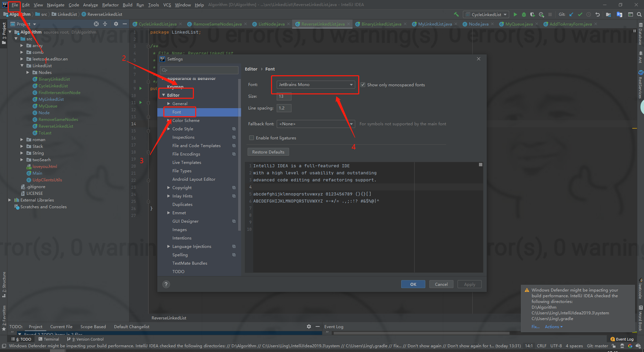Open the Fallback font dropdown
The height and width of the screenshot is (352, 644).
[351, 124]
